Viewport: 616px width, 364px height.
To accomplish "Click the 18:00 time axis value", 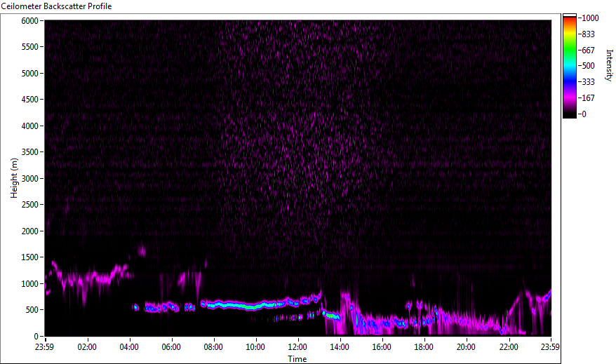I will click(424, 347).
